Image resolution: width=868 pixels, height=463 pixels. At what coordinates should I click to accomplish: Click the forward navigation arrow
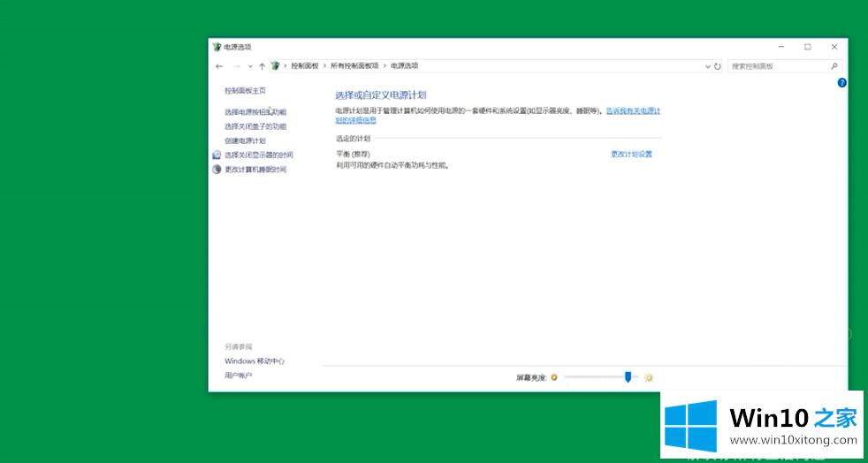click(236, 66)
